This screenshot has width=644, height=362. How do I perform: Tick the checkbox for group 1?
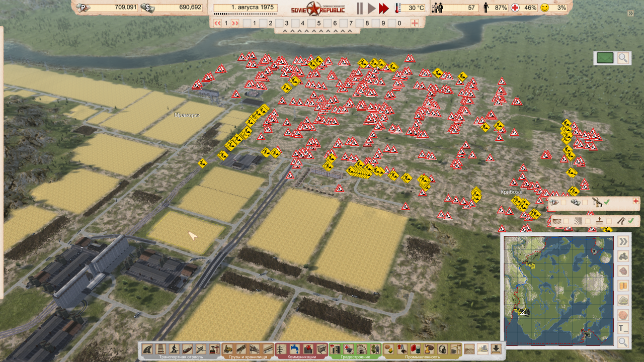247,23
